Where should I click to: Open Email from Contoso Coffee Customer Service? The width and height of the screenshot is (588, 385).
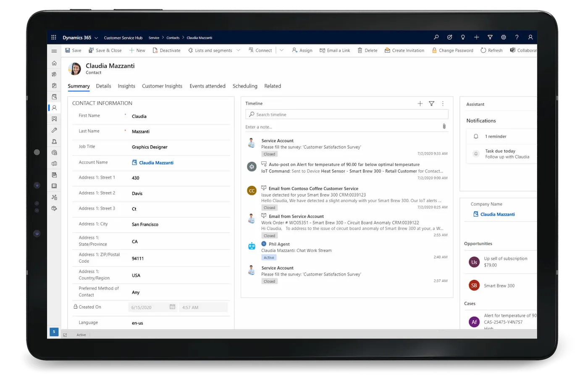click(x=313, y=189)
